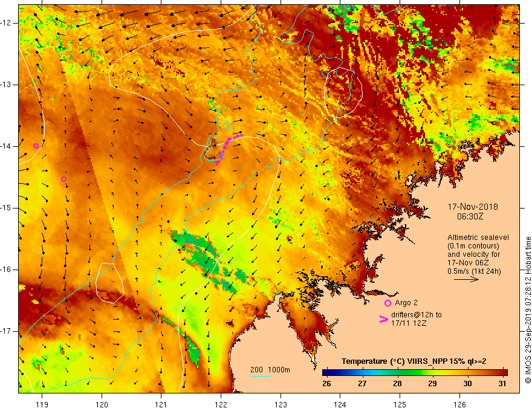The height and width of the screenshot is (411, 532).
Task: Click the longitude axis label 121
Action: [161, 404]
